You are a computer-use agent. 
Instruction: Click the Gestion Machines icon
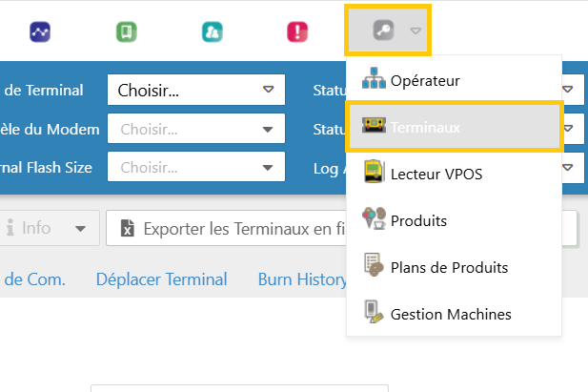374,312
